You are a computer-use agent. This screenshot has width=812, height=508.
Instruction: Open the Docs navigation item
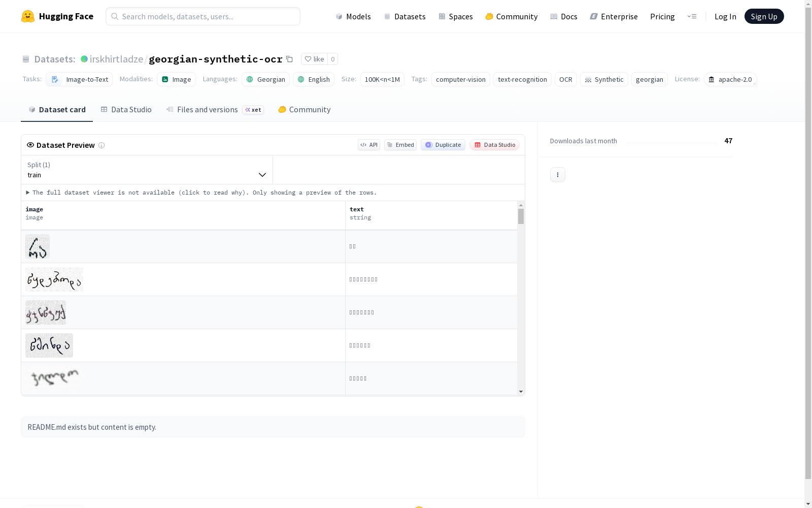tap(564, 16)
